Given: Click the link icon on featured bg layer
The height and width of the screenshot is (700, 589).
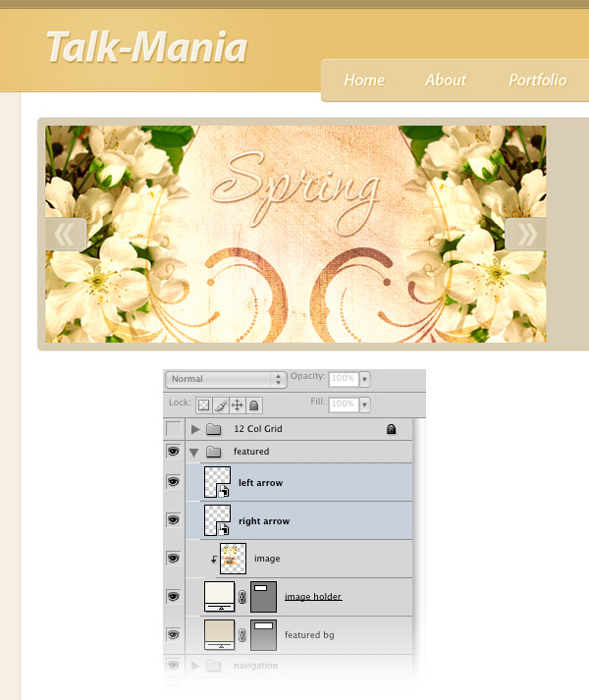Looking at the screenshot, I should tap(242, 635).
